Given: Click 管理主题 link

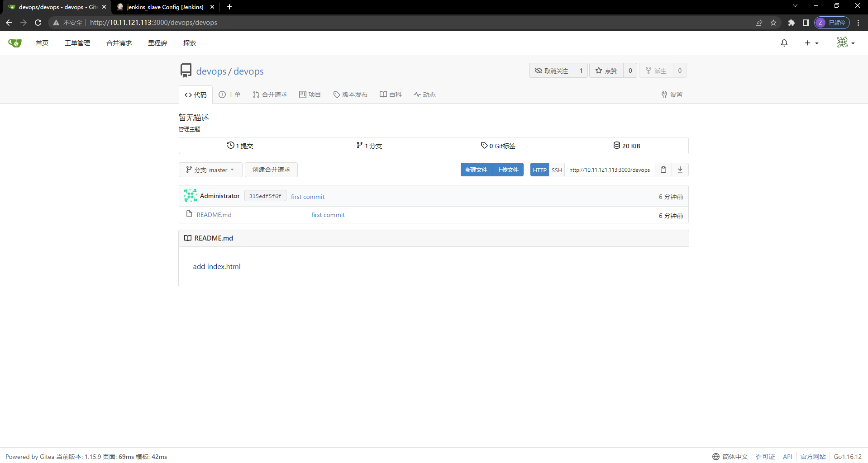Looking at the screenshot, I should click(189, 129).
